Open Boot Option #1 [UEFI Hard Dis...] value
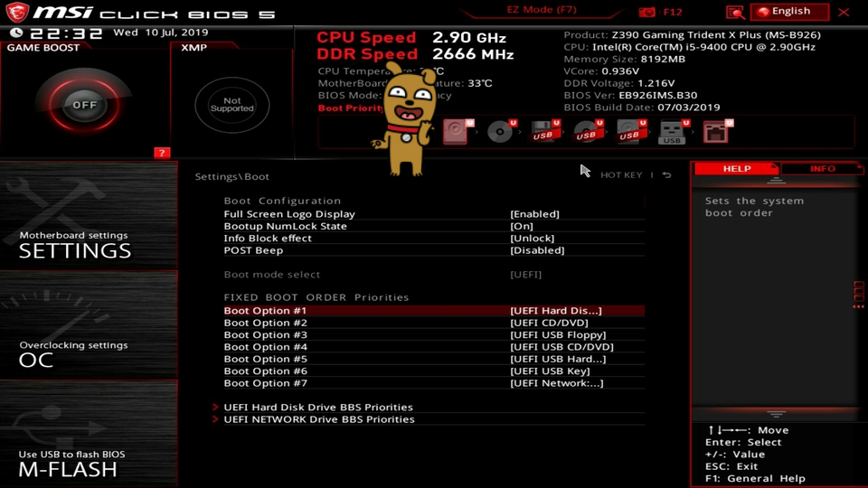This screenshot has height=488, width=868. click(x=556, y=311)
